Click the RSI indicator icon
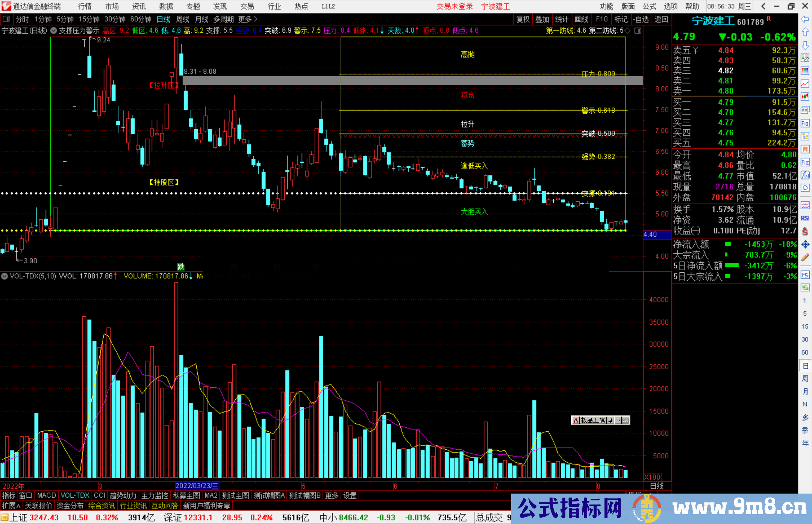Viewport: 812px width, 524px height. coord(805,218)
